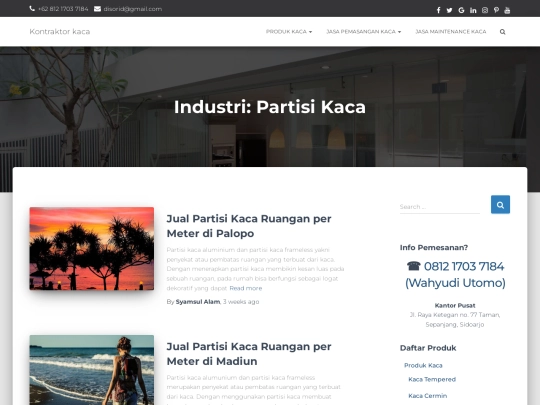Expand the Produk Kaca menu
The image size is (540, 405).
click(289, 32)
